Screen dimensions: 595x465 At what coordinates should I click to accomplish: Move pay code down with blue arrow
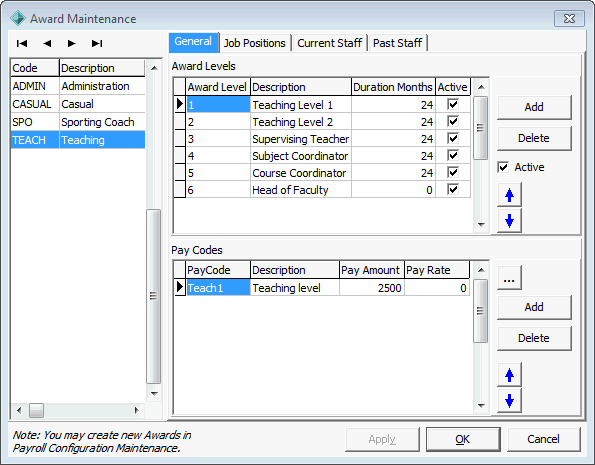click(509, 400)
